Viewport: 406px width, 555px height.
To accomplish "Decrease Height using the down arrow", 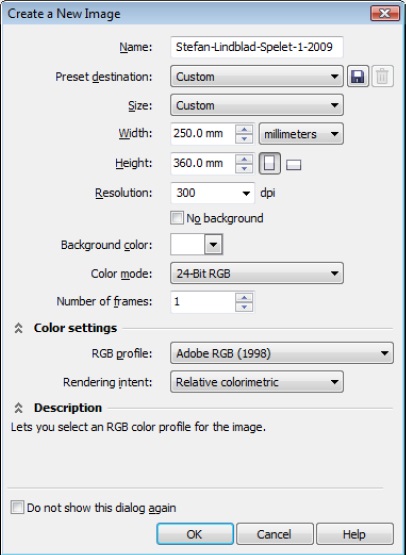I will coord(244,168).
